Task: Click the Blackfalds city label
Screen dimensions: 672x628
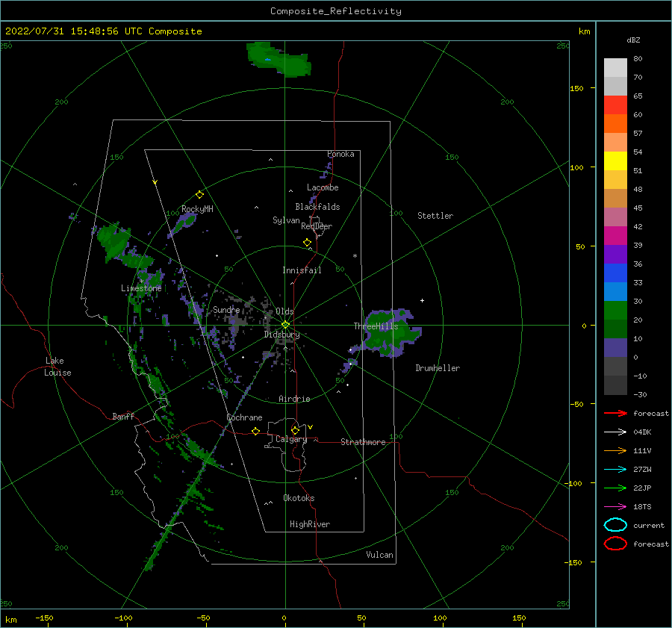Action: pyautogui.click(x=317, y=207)
